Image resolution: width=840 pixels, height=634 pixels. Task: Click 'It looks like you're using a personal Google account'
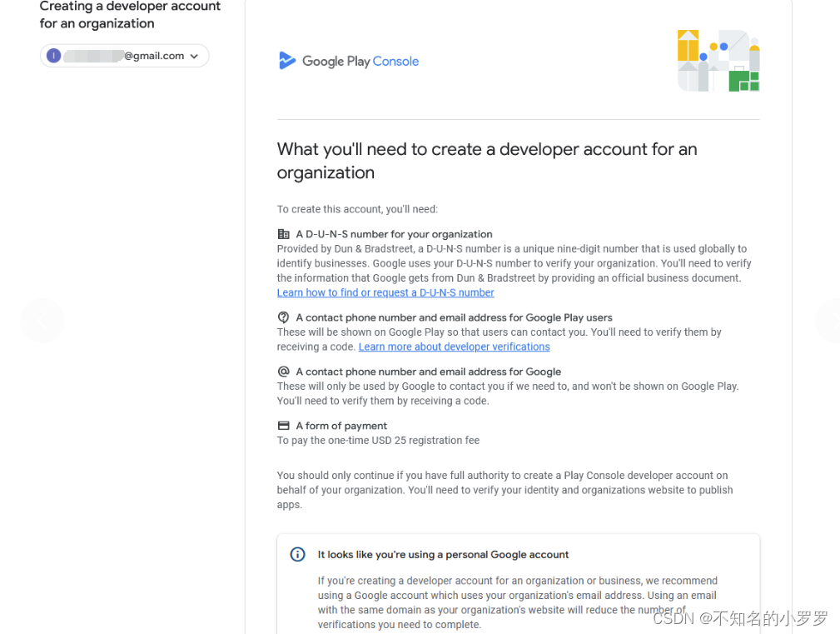click(x=443, y=554)
